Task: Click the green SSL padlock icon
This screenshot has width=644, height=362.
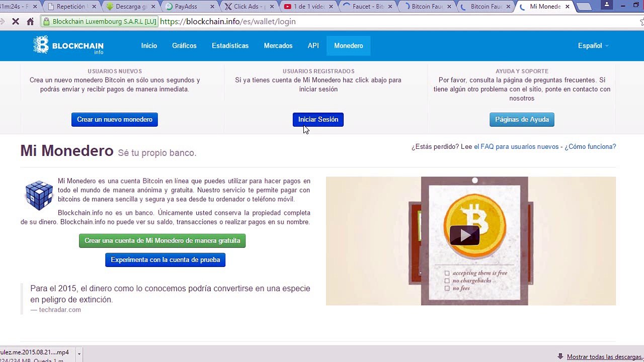Action: coord(46,22)
